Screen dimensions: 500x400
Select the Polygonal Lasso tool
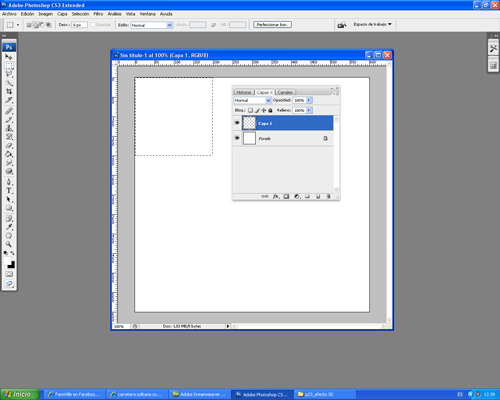(x=9, y=74)
